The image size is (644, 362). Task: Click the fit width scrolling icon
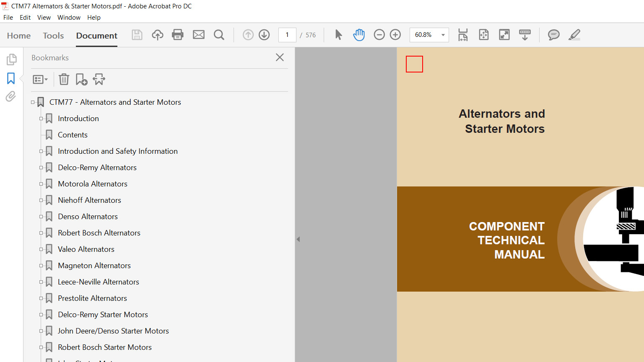[463, 35]
